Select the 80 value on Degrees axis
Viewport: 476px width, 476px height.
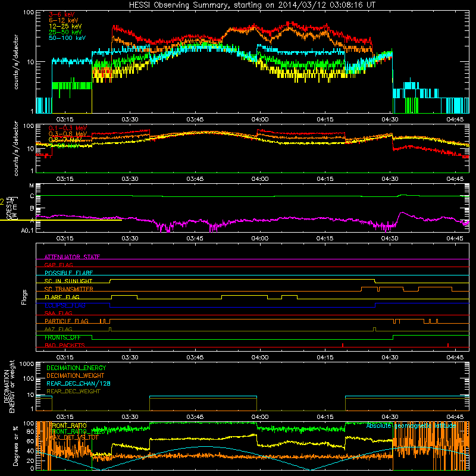(x=30, y=431)
